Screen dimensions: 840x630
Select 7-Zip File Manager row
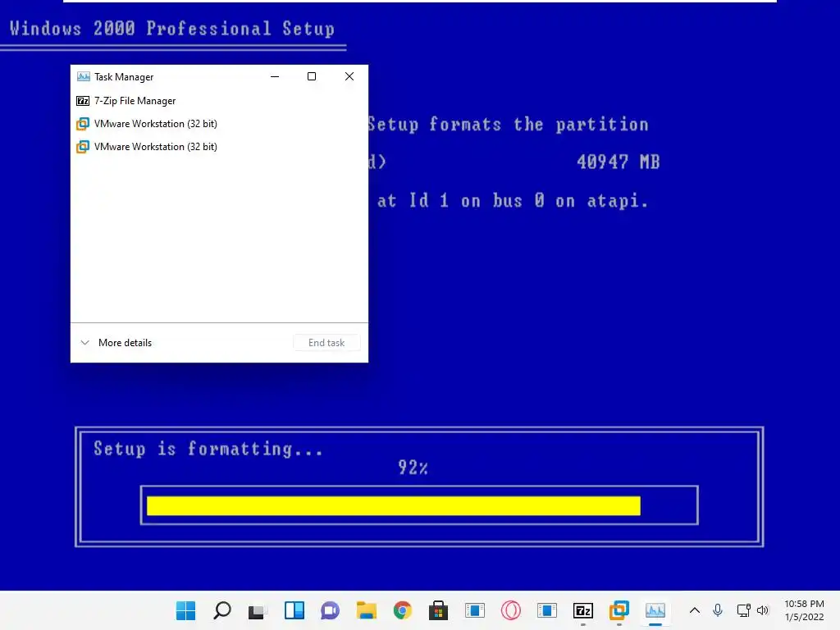point(219,101)
